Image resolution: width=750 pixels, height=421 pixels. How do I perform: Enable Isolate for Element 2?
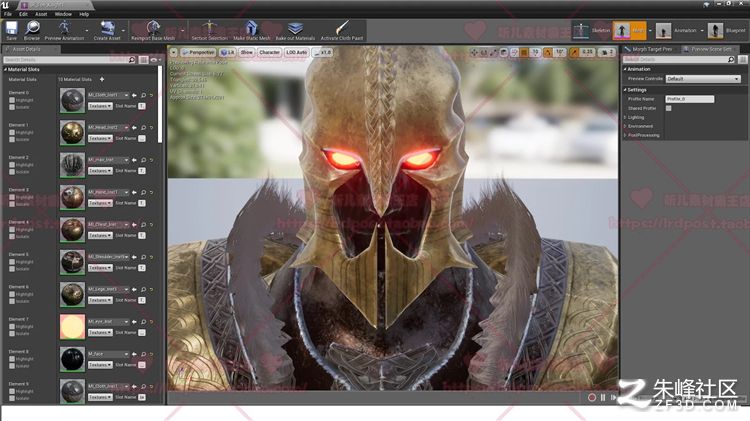click(x=12, y=172)
